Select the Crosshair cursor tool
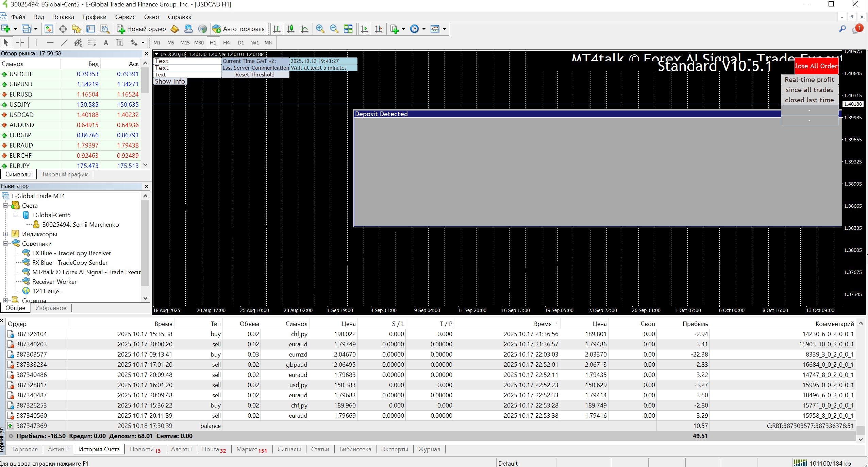Viewport: 868px width, 467px height. click(20, 42)
